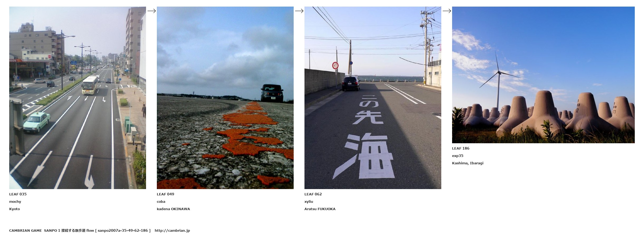
Task: Select the LEAF 035 label
Action: 18,194
